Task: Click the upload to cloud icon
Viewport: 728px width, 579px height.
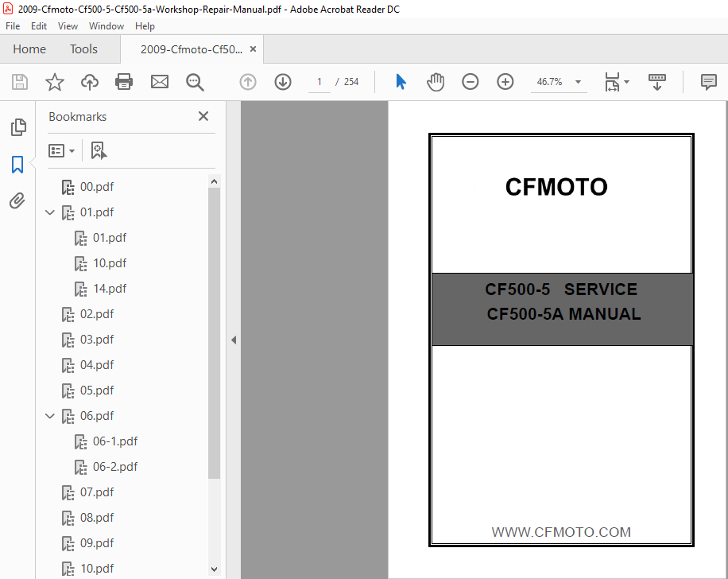Action: pyautogui.click(x=90, y=82)
